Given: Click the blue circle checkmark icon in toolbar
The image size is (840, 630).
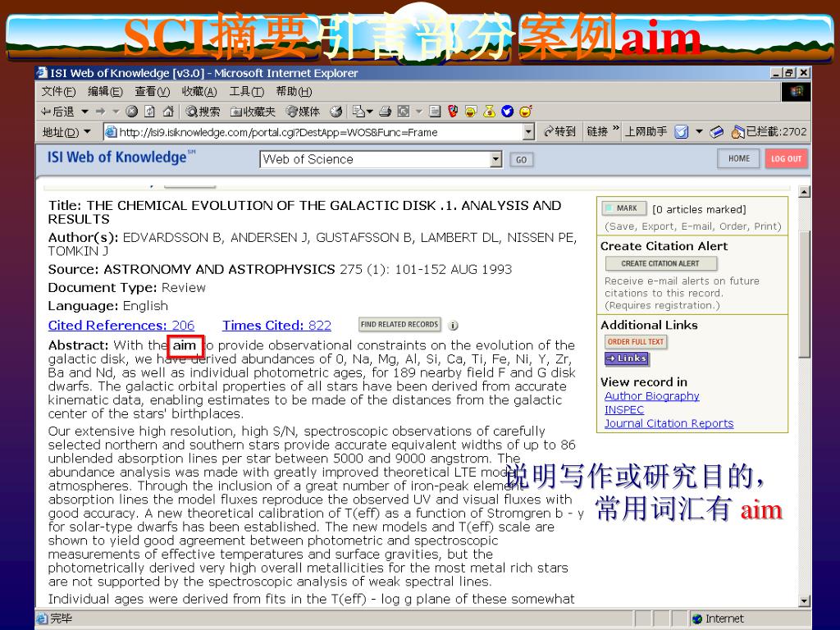Looking at the screenshot, I should click(x=507, y=112).
